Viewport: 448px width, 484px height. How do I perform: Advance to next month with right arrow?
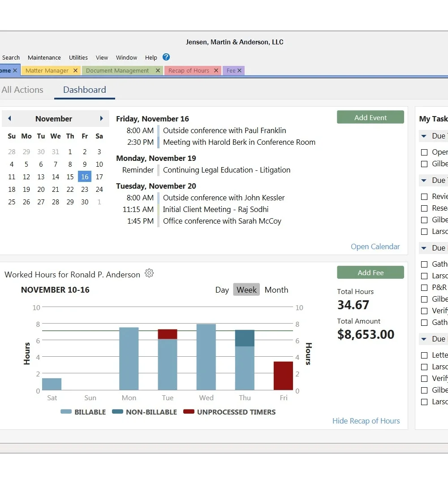(102, 118)
